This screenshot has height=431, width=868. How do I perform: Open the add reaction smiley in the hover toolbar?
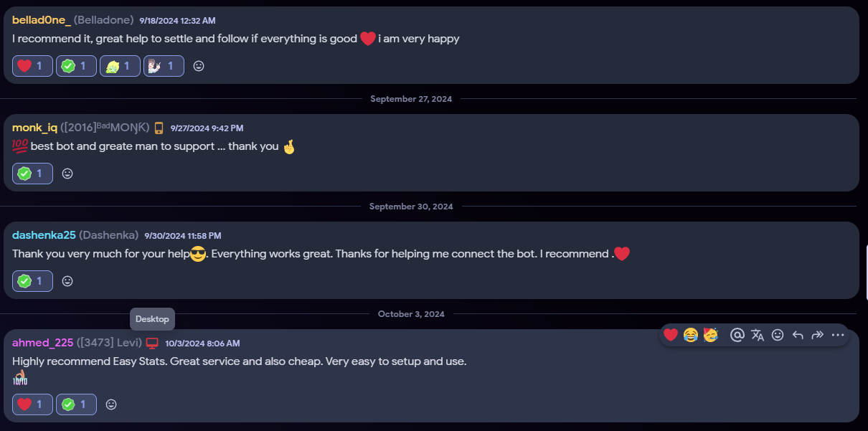(778, 335)
